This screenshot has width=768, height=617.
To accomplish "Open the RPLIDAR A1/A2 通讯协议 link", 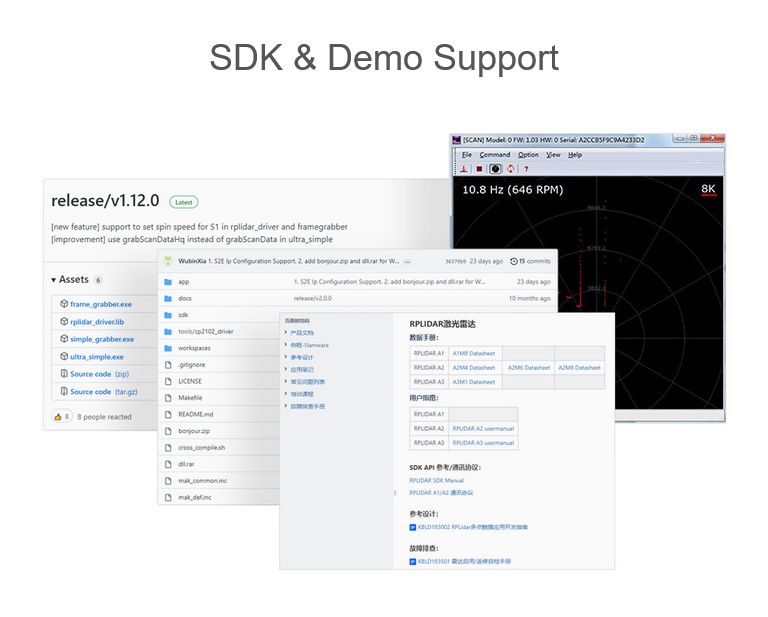I will click(441, 493).
